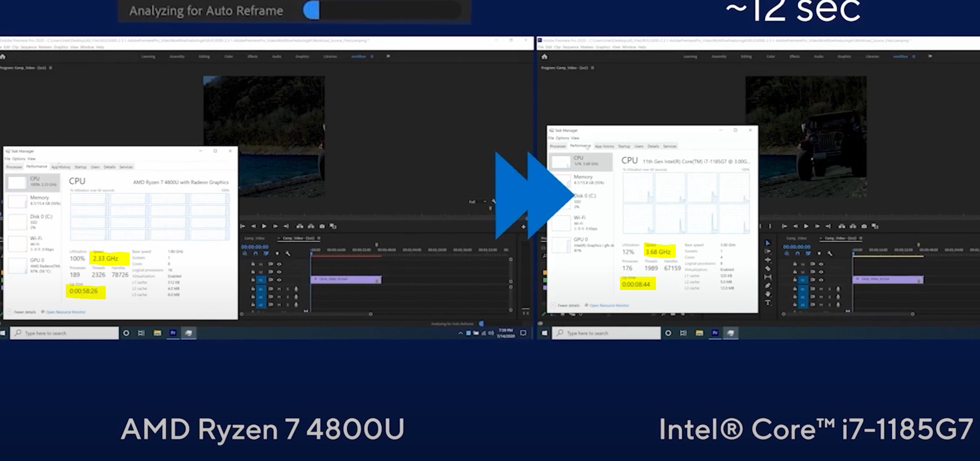Hide track V2 in the left Premiere timeline

[279, 272]
